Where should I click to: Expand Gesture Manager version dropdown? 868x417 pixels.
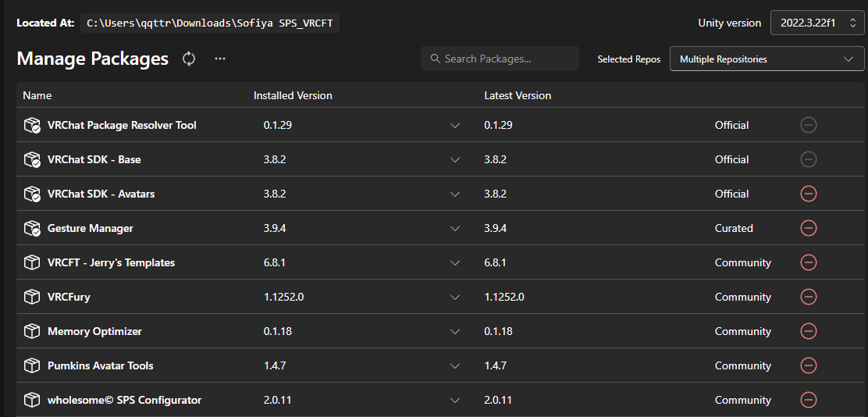coord(455,228)
